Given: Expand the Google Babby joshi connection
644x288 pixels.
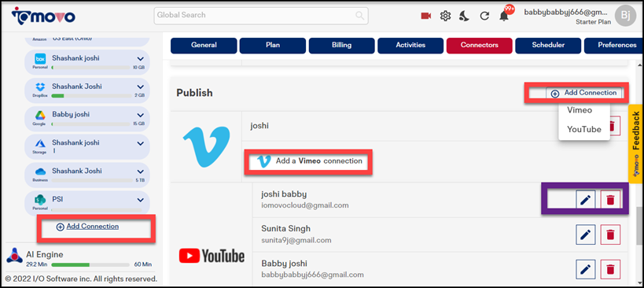Looking at the screenshot, I should click(141, 116).
